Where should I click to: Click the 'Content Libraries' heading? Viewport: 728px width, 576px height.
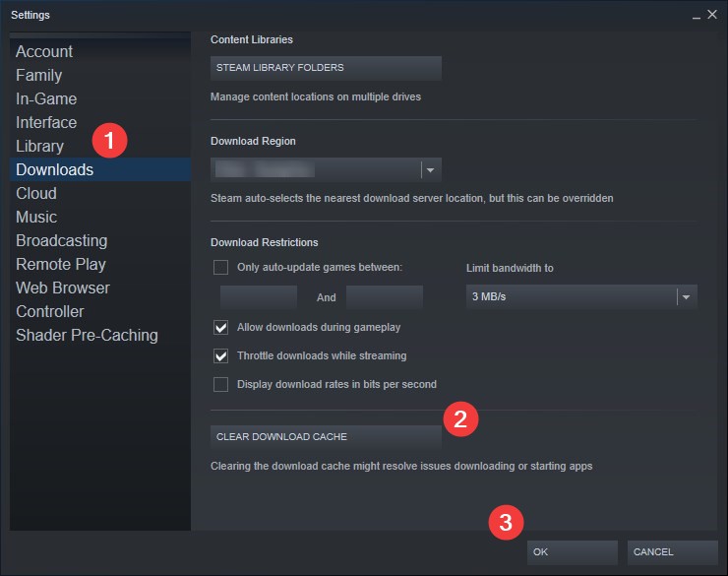[252, 40]
